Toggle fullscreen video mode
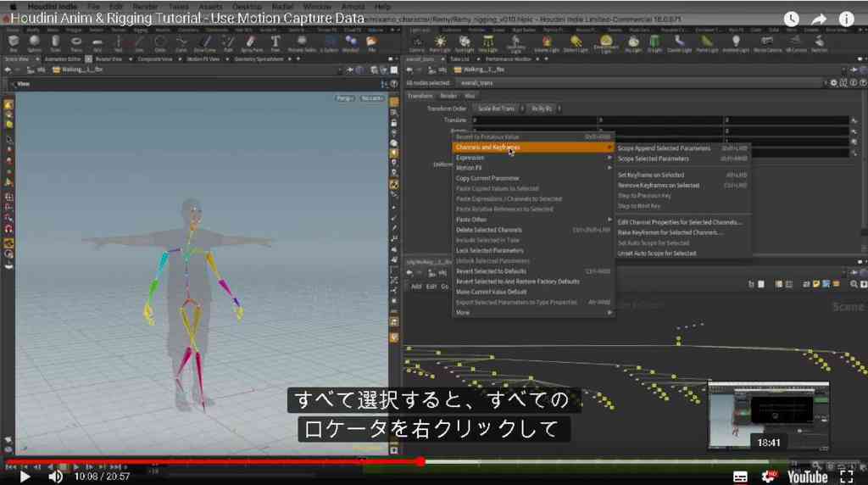 [847, 477]
